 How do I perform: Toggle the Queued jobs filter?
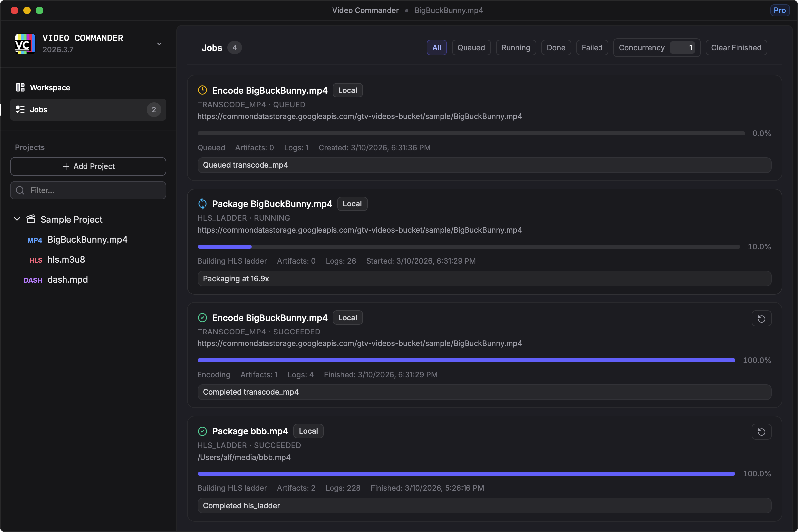(471, 48)
